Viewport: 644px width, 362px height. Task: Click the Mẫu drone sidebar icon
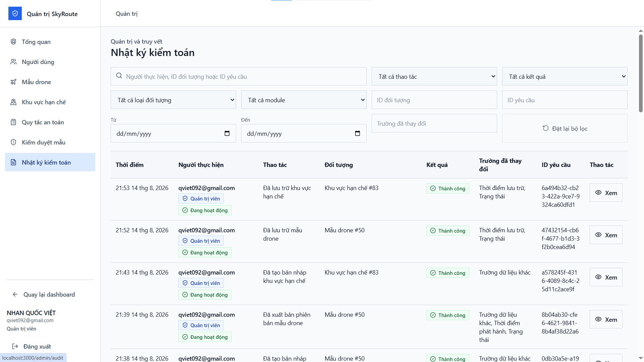(13, 82)
